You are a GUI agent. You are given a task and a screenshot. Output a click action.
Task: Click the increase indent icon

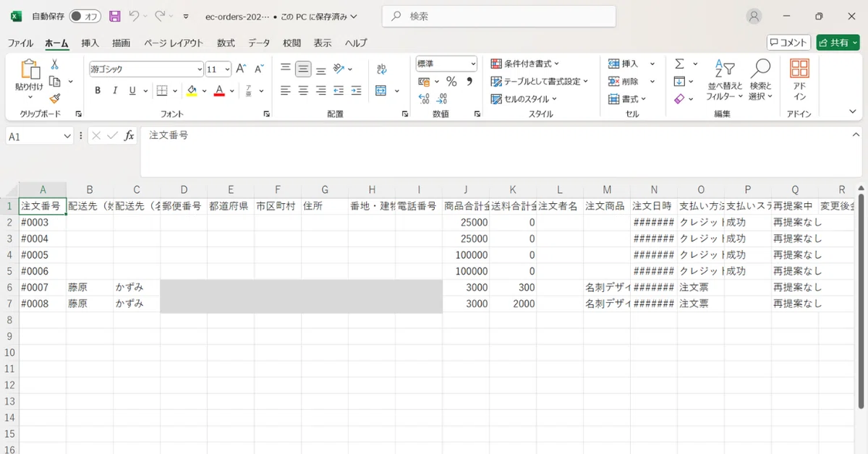357,90
